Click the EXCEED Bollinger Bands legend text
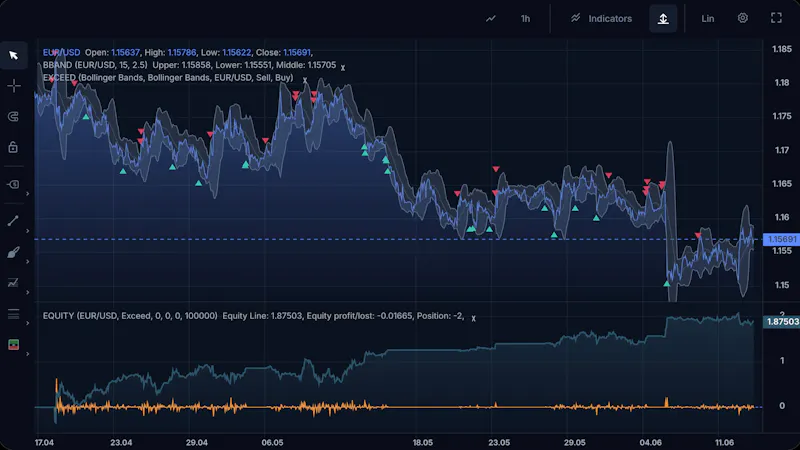 point(168,78)
